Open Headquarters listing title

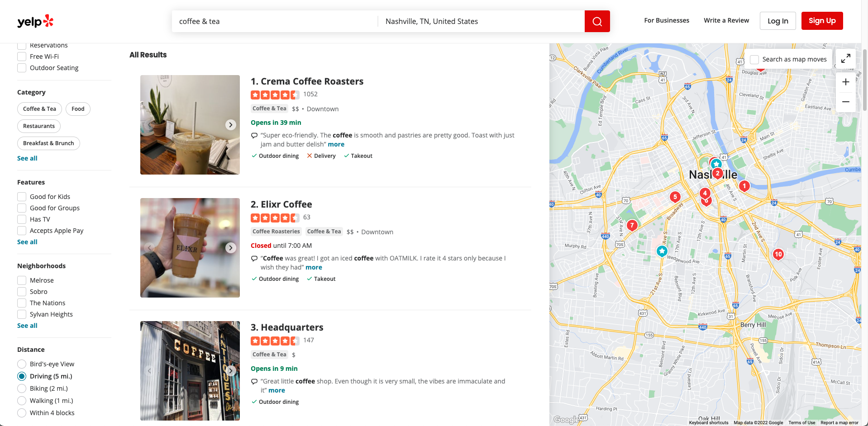coord(292,327)
